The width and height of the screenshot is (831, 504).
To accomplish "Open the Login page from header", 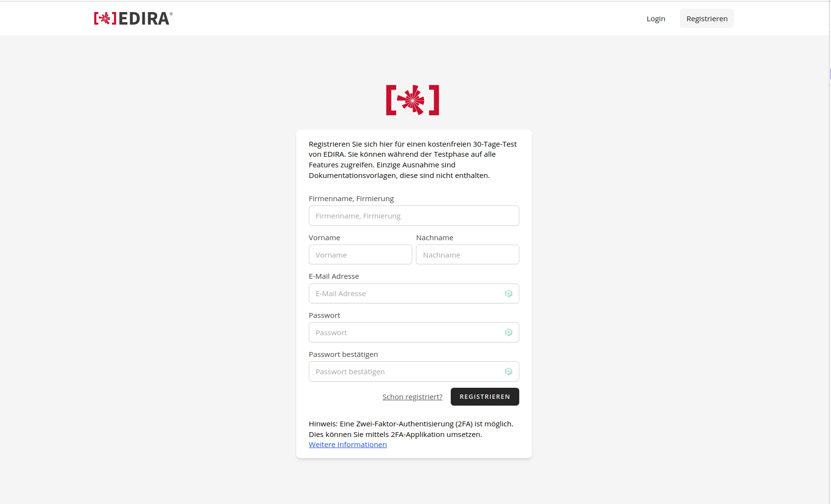I will point(656,19).
